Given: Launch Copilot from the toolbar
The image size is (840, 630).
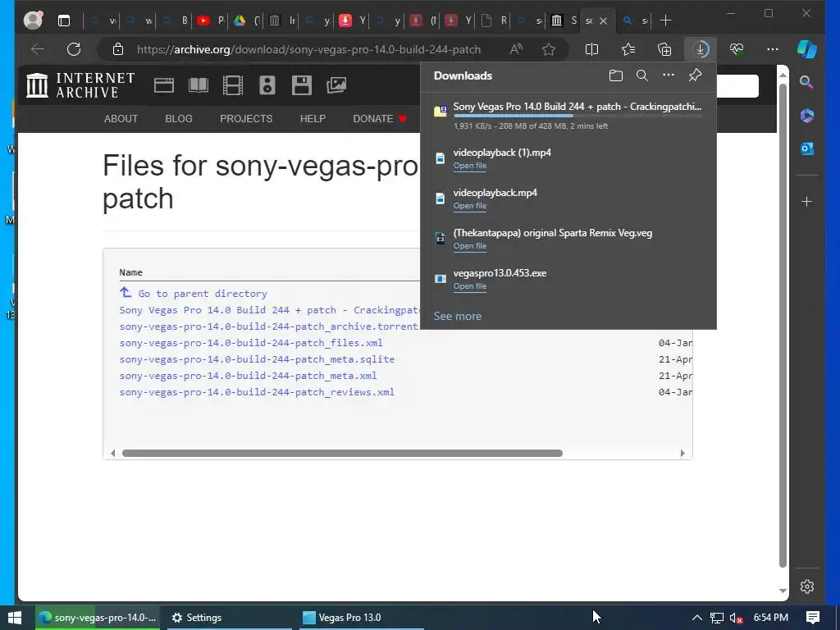Looking at the screenshot, I should pyautogui.click(x=807, y=49).
